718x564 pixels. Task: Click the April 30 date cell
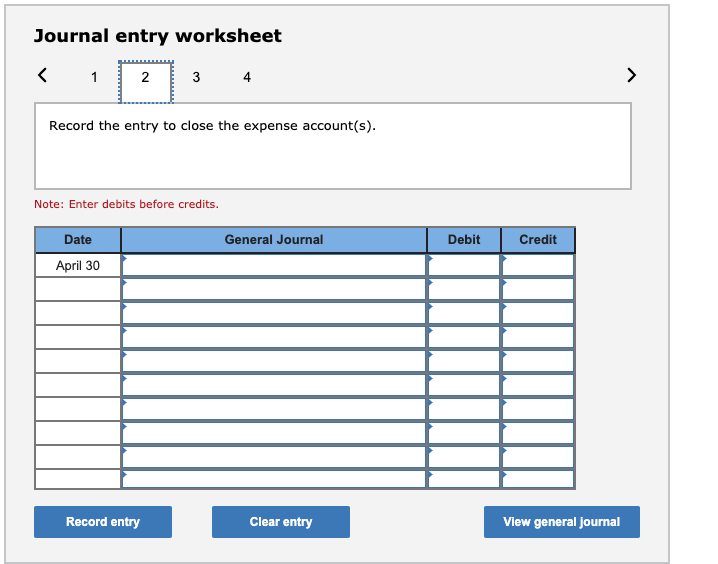coord(78,266)
